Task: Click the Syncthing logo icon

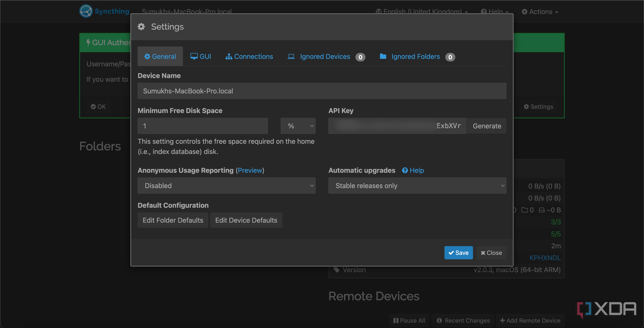Action: pos(86,11)
